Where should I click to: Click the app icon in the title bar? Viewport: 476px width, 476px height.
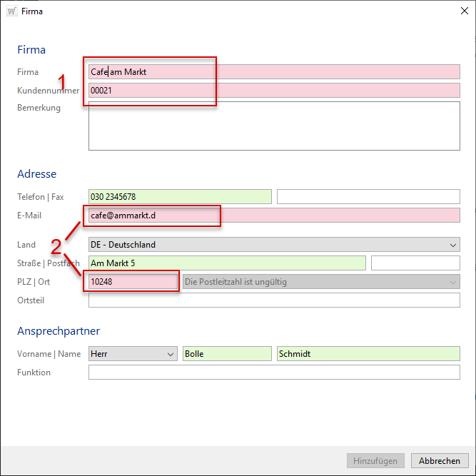(12, 11)
